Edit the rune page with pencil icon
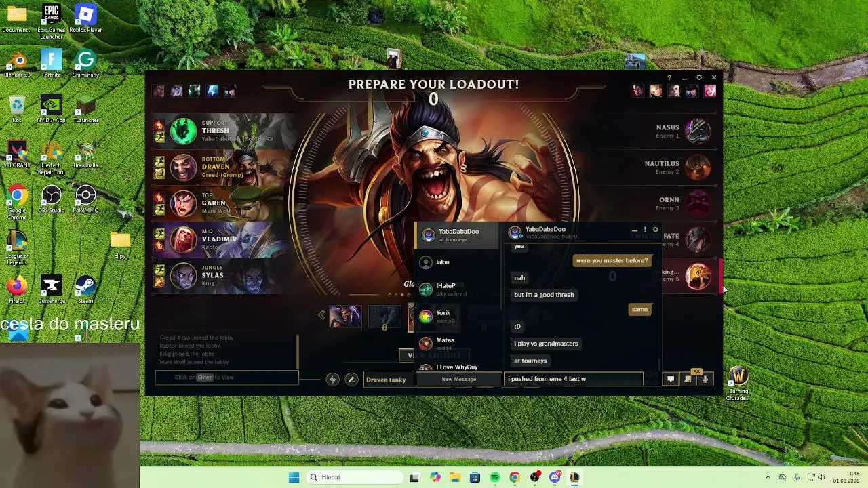Image resolution: width=868 pixels, height=488 pixels. pos(351,380)
